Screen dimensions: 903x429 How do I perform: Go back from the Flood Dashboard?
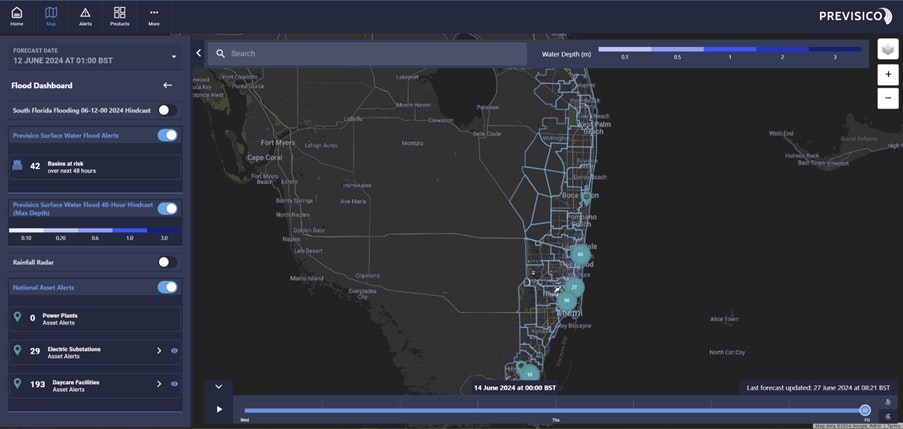click(x=168, y=85)
